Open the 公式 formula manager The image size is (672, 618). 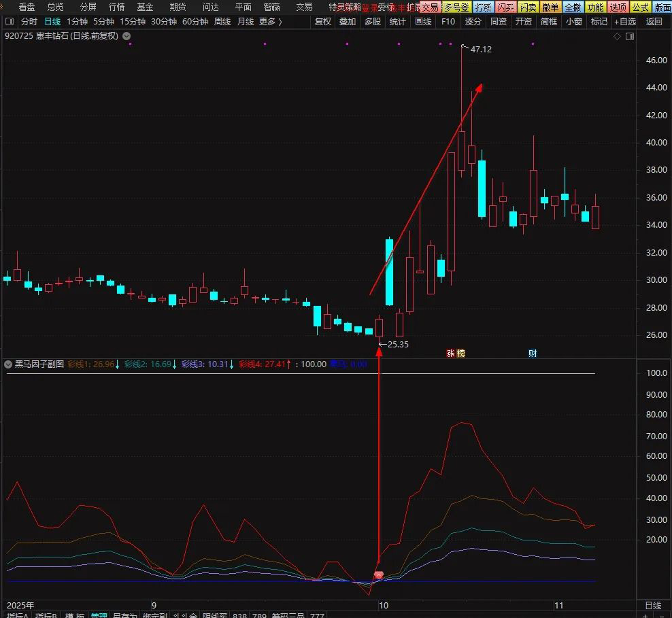tap(639, 7)
